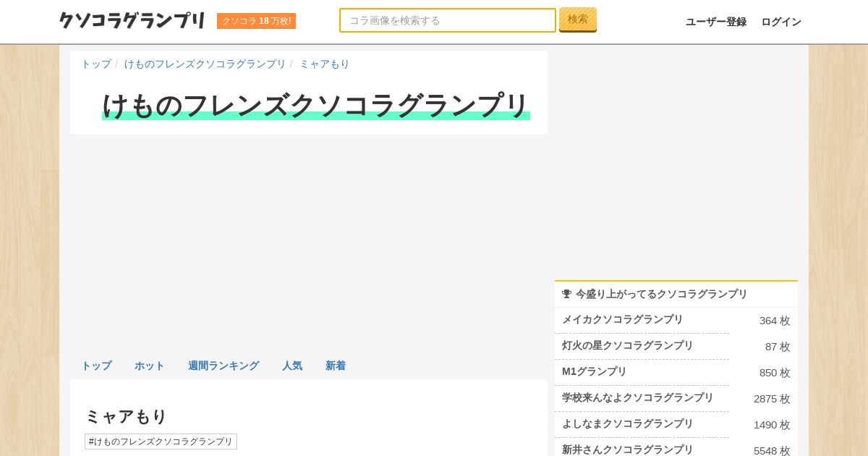Viewport: 868px width, 456px height.
Task: Go to トップ in the breadcrumb
Action: pos(96,64)
